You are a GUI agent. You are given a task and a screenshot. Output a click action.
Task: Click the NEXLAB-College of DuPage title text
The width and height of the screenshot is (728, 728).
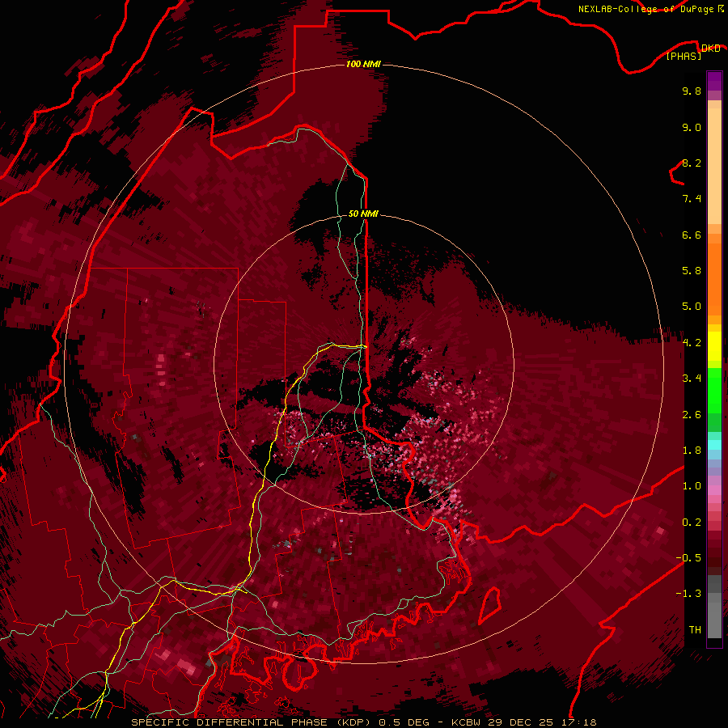pyautogui.click(x=645, y=9)
